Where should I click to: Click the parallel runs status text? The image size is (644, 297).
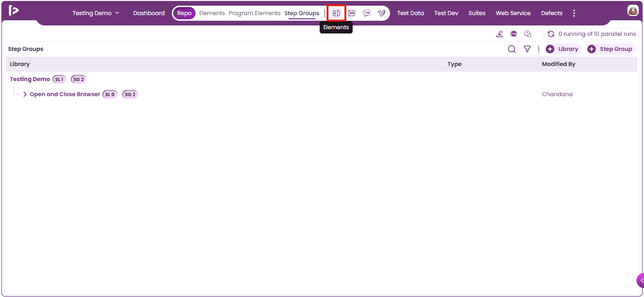pyautogui.click(x=597, y=34)
